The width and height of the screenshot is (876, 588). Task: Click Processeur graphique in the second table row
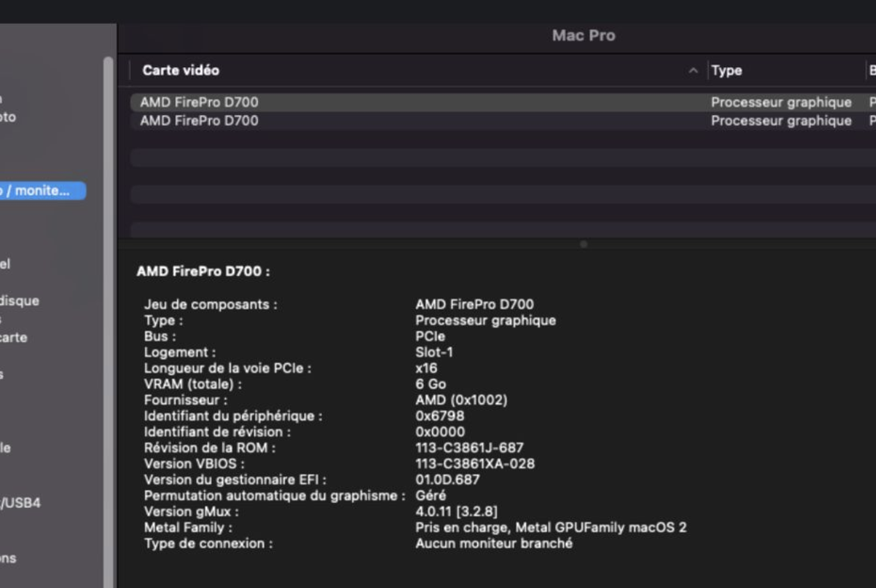(x=781, y=121)
